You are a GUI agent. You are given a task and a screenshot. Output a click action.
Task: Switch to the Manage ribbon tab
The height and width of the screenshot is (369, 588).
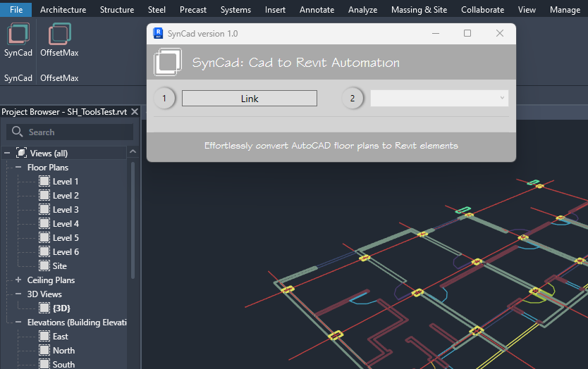565,10
